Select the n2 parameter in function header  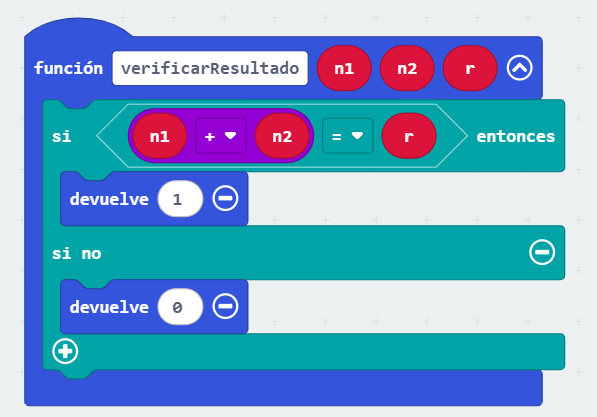tap(407, 68)
